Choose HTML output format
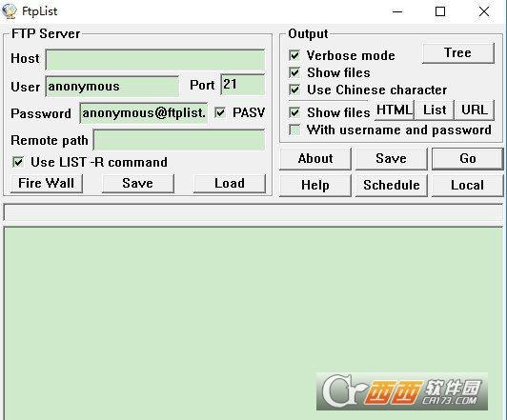Viewport: 507px width, 420px height. coord(395,110)
